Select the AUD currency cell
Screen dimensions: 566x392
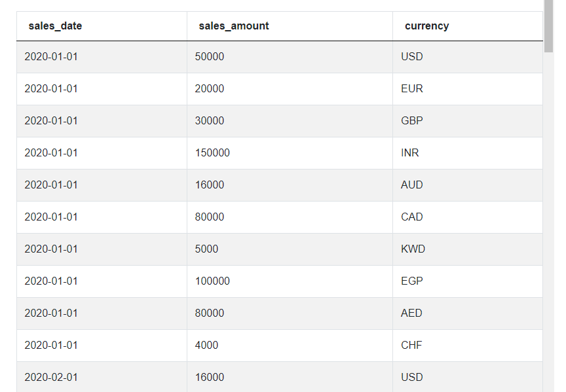(x=468, y=185)
